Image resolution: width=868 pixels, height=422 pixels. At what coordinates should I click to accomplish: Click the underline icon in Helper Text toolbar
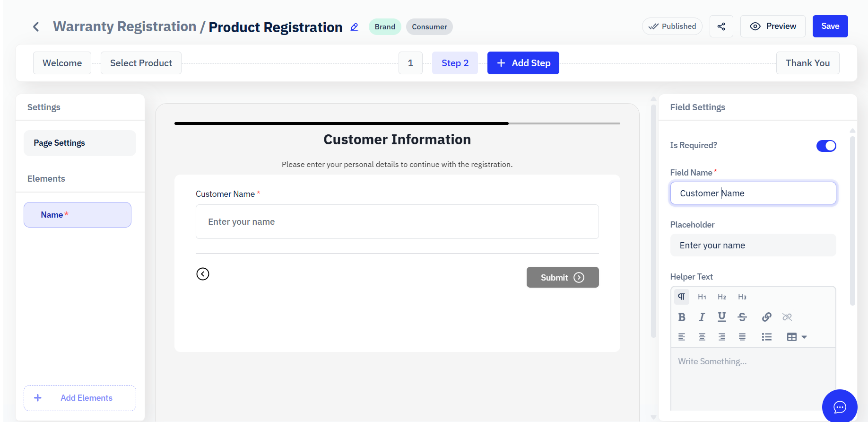coord(721,317)
